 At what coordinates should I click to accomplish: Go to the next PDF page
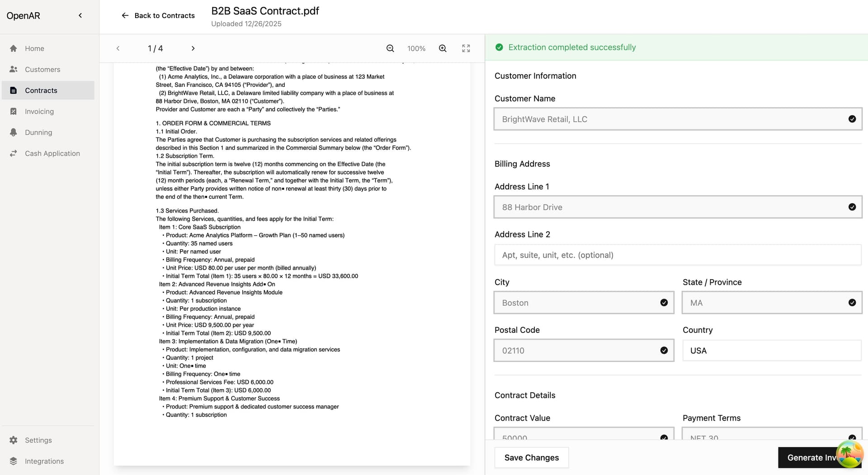193,48
